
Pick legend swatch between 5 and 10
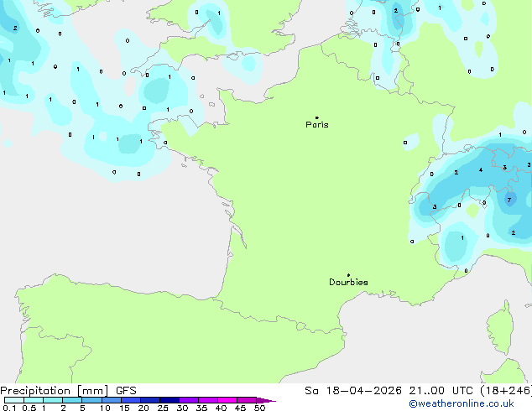(92, 400)
